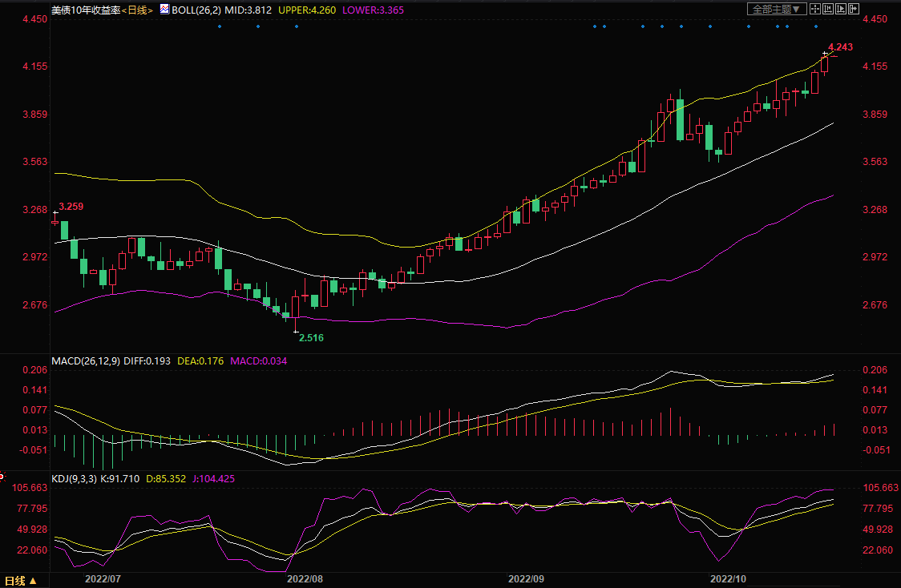Open the <日线> period selector in title

click(x=136, y=10)
